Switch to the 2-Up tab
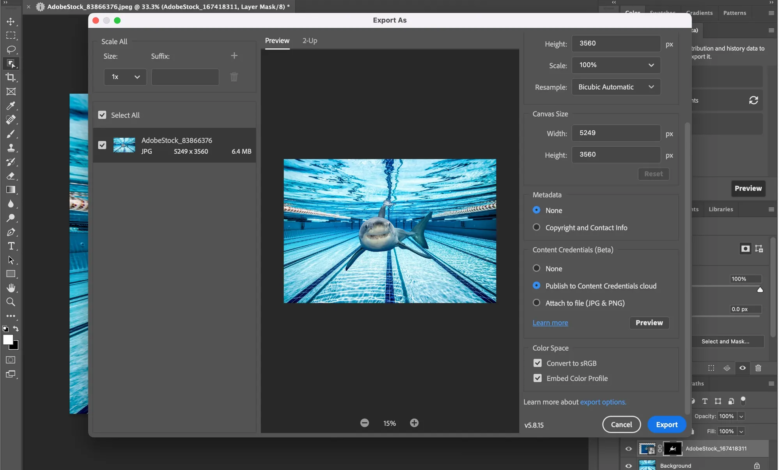 [311, 41]
